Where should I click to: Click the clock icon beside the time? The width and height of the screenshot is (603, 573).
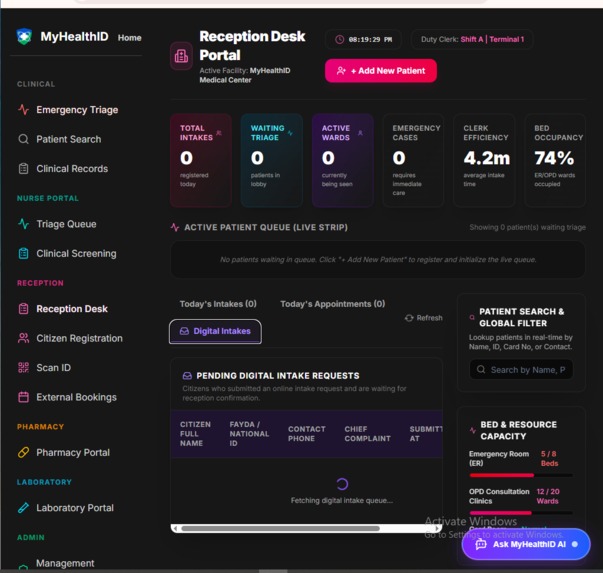[340, 39]
